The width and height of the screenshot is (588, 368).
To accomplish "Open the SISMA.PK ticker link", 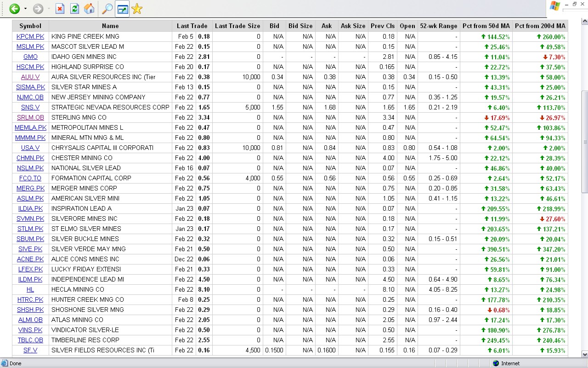I will 30,87.
